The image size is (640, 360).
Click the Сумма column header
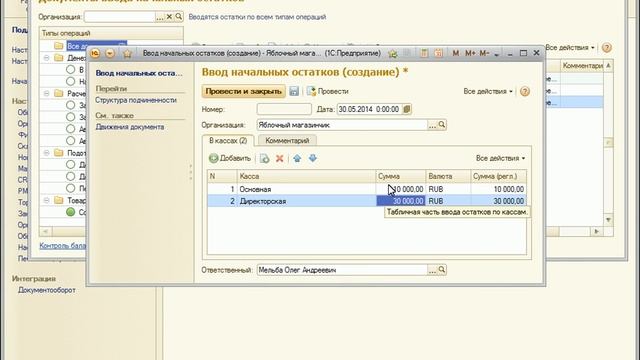400,176
